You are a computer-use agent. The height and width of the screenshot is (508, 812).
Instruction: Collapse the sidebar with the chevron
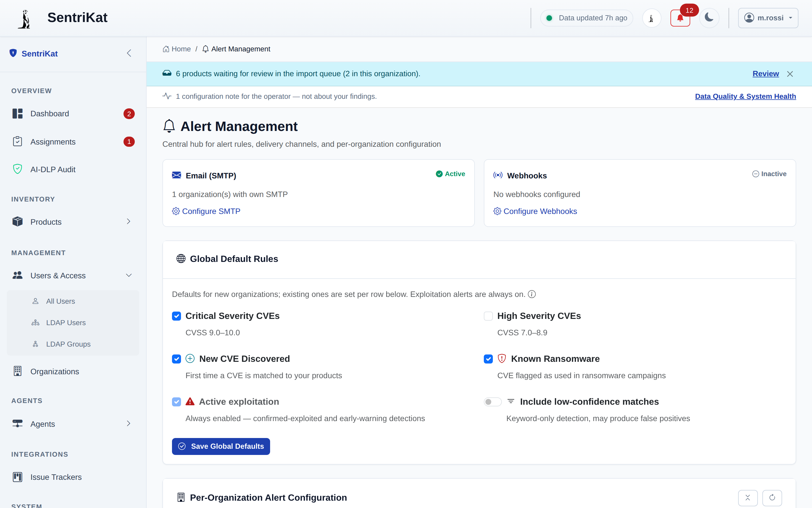click(x=129, y=53)
